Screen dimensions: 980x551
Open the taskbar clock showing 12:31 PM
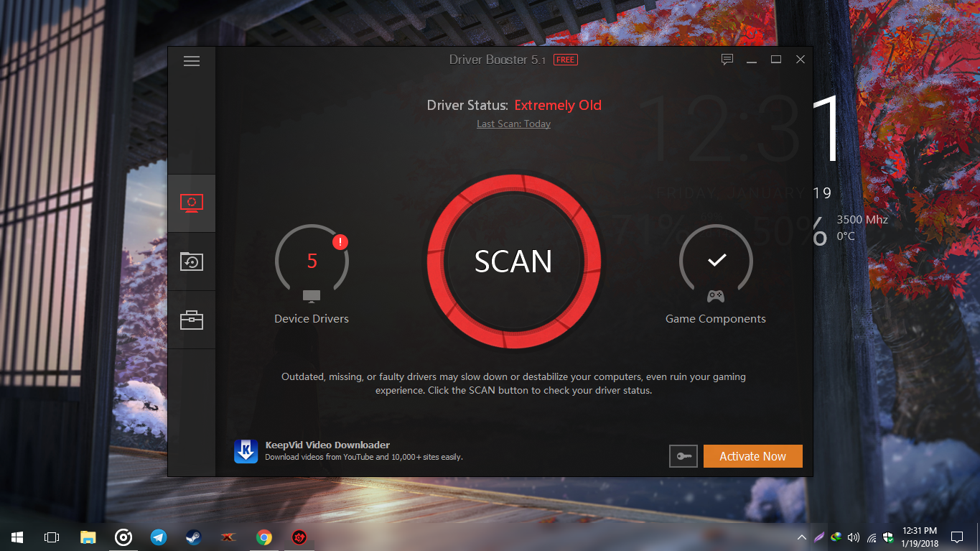coord(920,537)
